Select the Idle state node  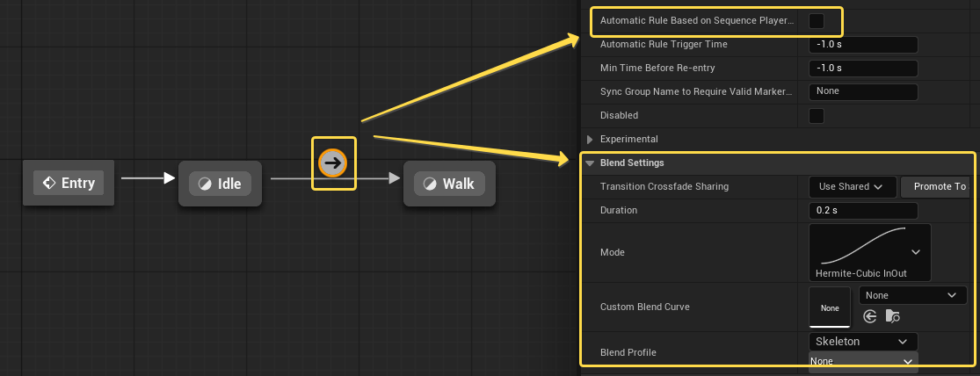tap(220, 183)
